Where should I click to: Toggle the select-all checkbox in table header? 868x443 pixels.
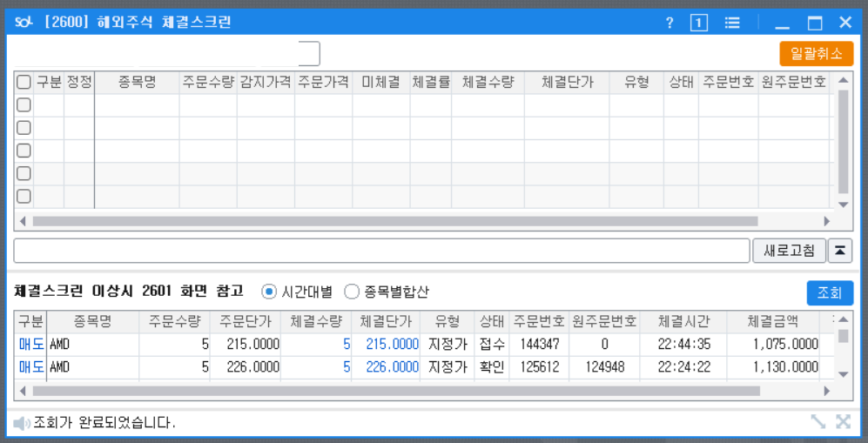pos(24,83)
